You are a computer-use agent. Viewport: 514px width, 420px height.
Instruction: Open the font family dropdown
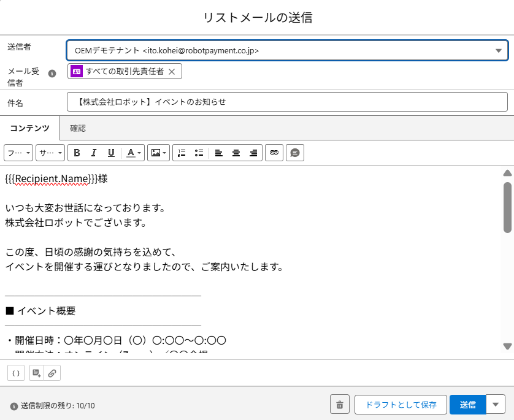18,153
